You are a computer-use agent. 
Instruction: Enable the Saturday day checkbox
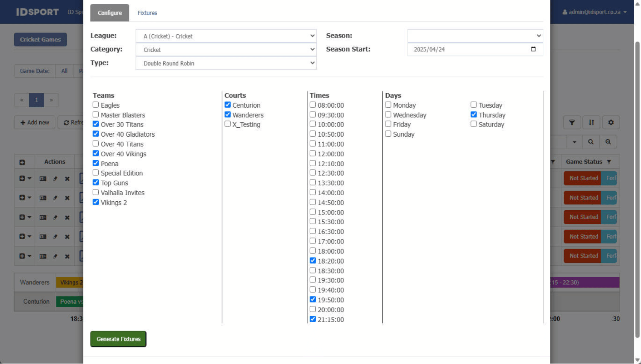tap(473, 124)
